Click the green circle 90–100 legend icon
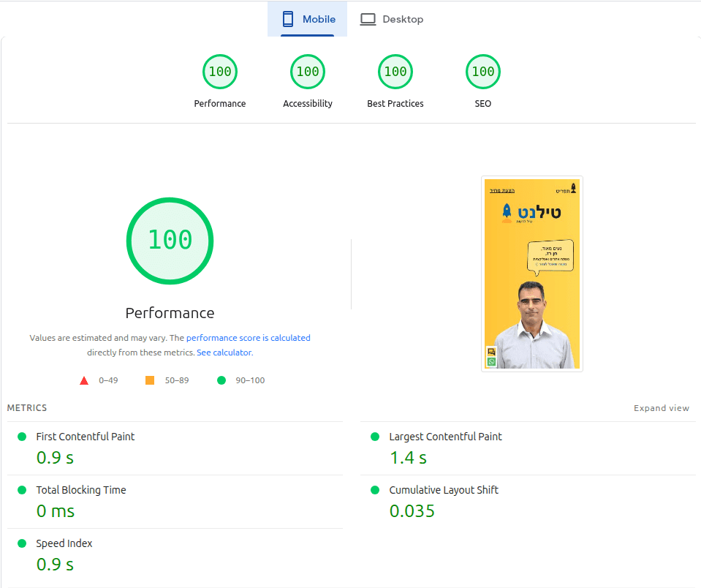 [221, 380]
